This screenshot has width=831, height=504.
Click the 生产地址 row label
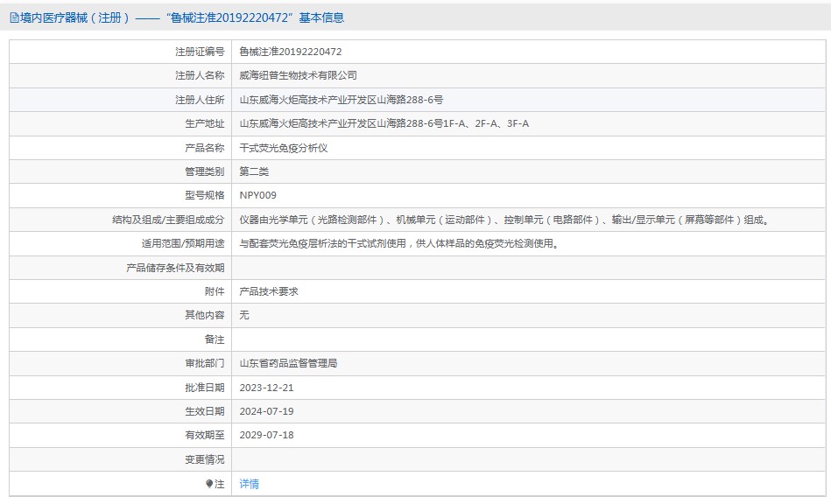pyautogui.click(x=205, y=123)
